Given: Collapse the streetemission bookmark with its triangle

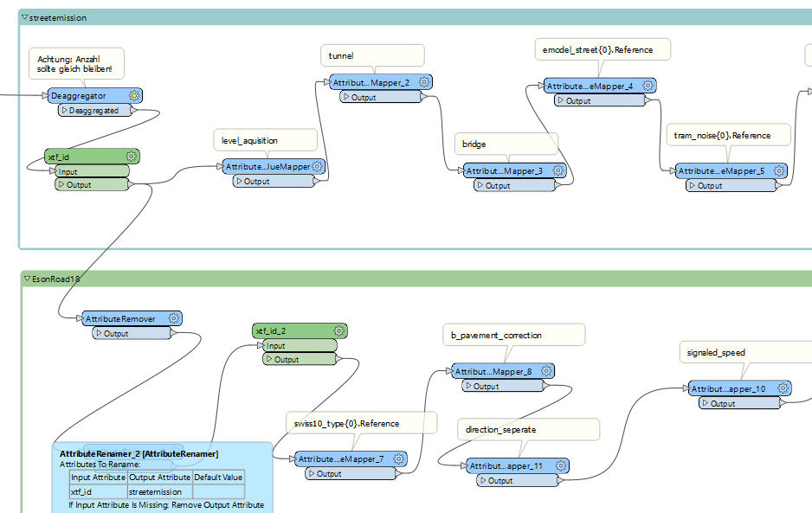Looking at the screenshot, I should click(23, 16).
